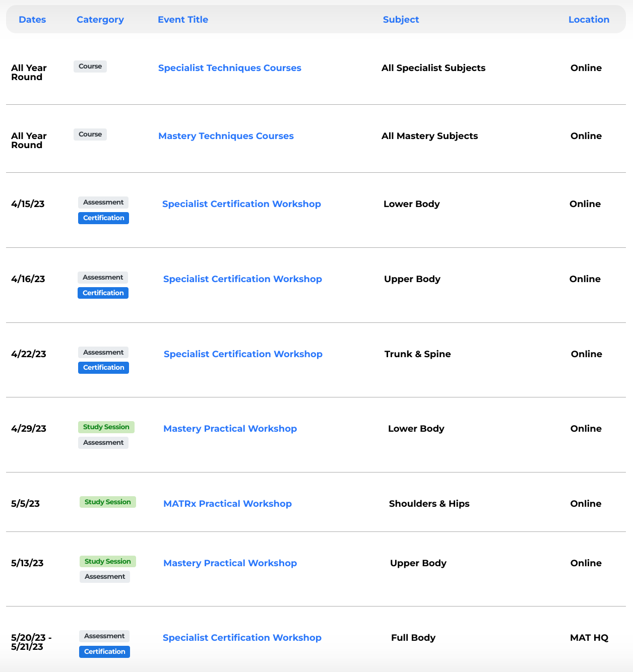Open Specialist Certification Workshop at MAT HQ
Image resolution: width=633 pixels, height=672 pixels.
(x=242, y=638)
